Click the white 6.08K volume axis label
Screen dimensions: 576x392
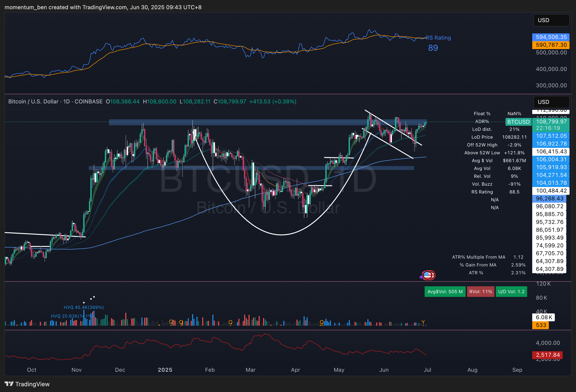[x=544, y=317]
